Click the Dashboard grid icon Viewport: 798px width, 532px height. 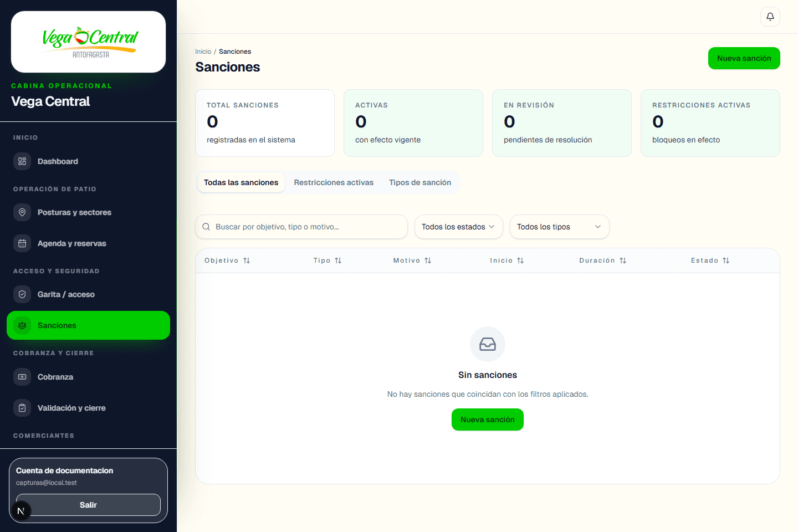coord(22,161)
